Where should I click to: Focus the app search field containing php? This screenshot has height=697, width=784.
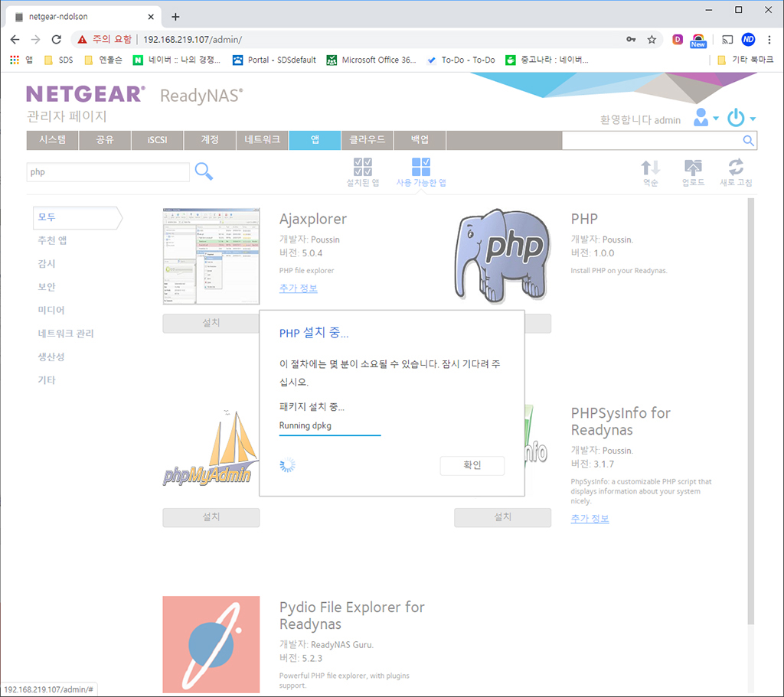(108, 172)
